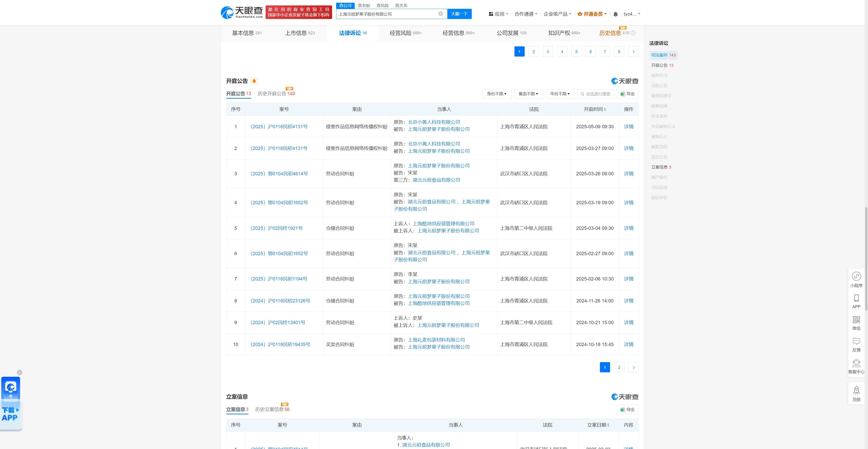Open 详情 for the first court case
The height and width of the screenshot is (449, 868).
pyautogui.click(x=628, y=126)
